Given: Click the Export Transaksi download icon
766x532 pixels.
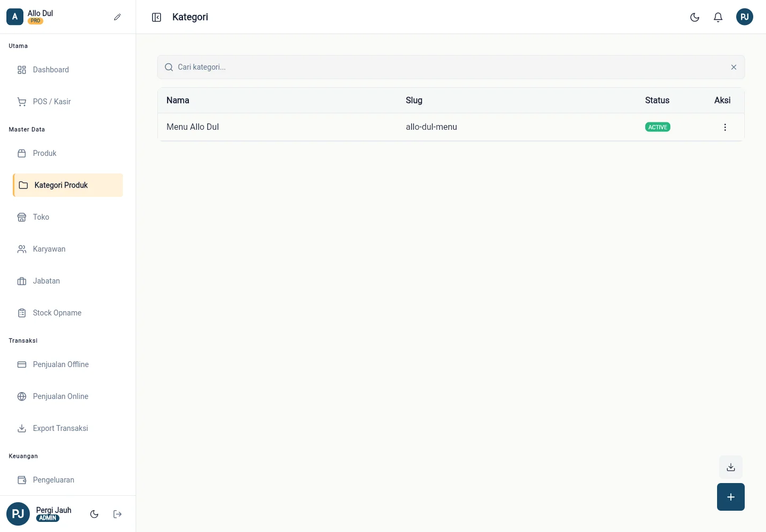Looking at the screenshot, I should [22, 428].
